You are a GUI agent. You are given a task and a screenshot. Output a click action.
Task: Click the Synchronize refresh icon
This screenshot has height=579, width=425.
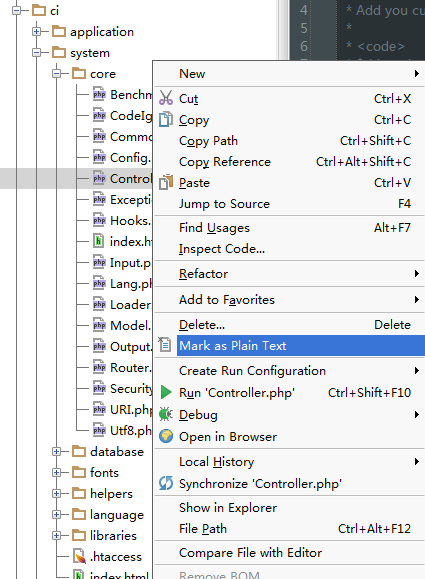click(x=166, y=483)
